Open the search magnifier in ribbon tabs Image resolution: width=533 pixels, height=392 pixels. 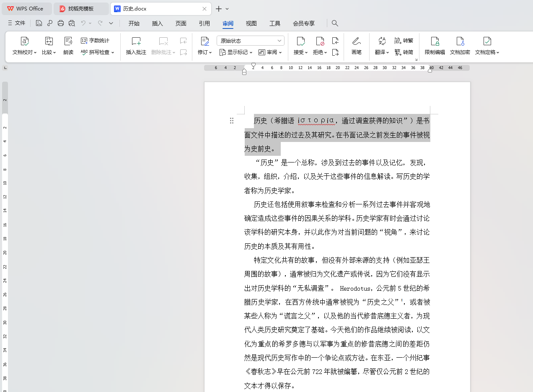click(x=335, y=23)
